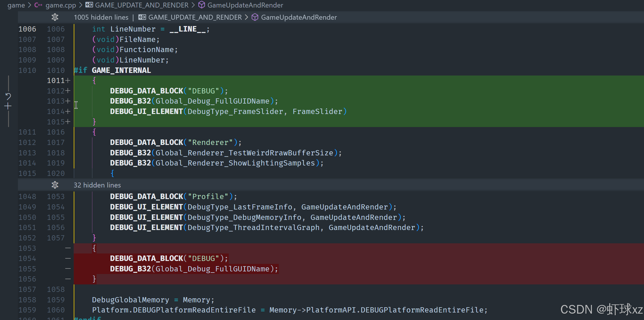Click the minus marker on removed line 1053
The image size is (644, 320).
click(68, 248)
